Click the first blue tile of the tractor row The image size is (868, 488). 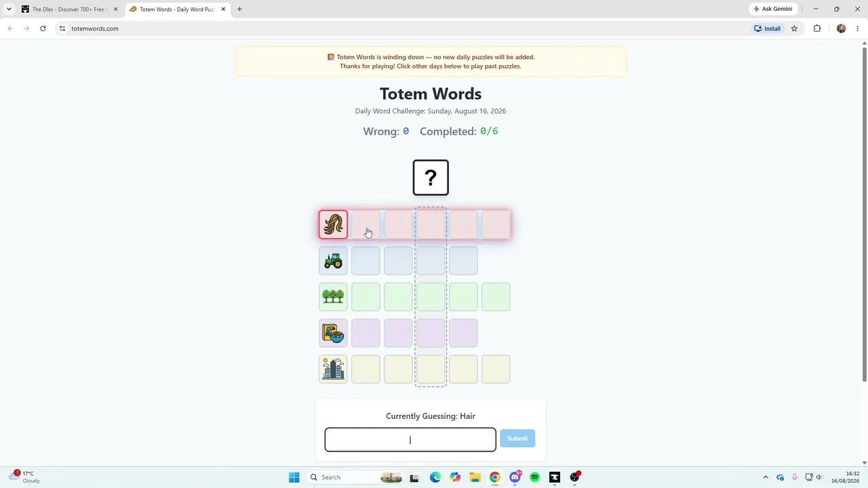(366, 260)
